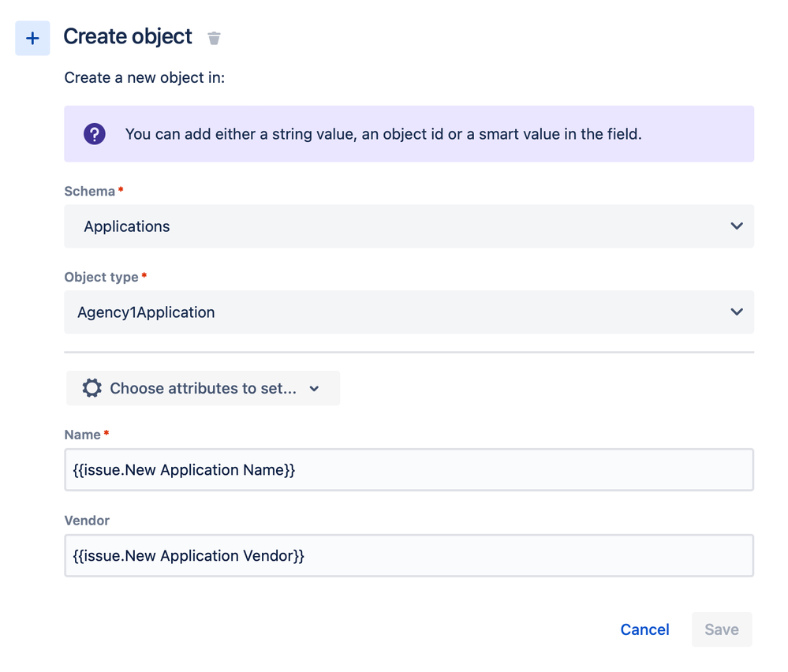The width and height of the screenshot is (788, 672).
Task: Delete the Create object action via trash icon
Action: tap(214, 38)
